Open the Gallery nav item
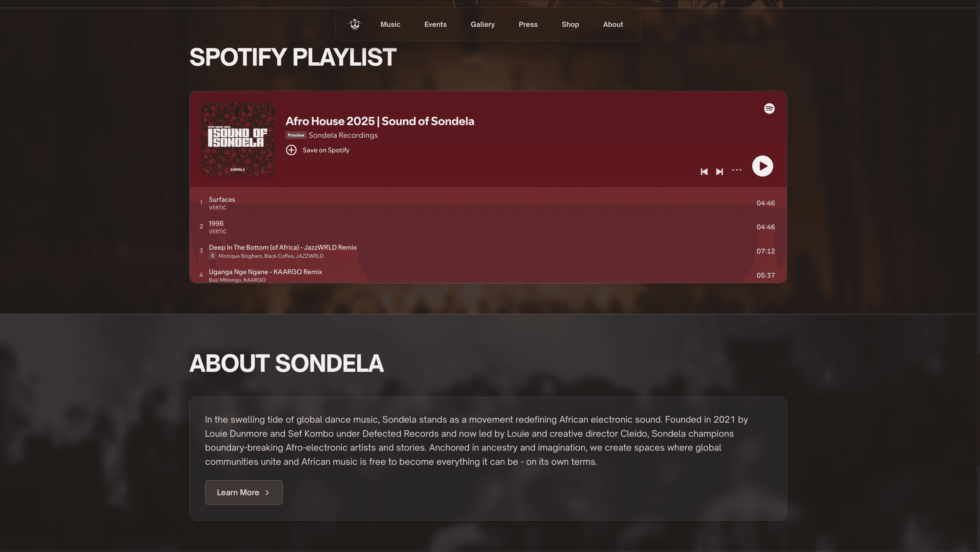This screenshot has height=552, width=980. 482,24
